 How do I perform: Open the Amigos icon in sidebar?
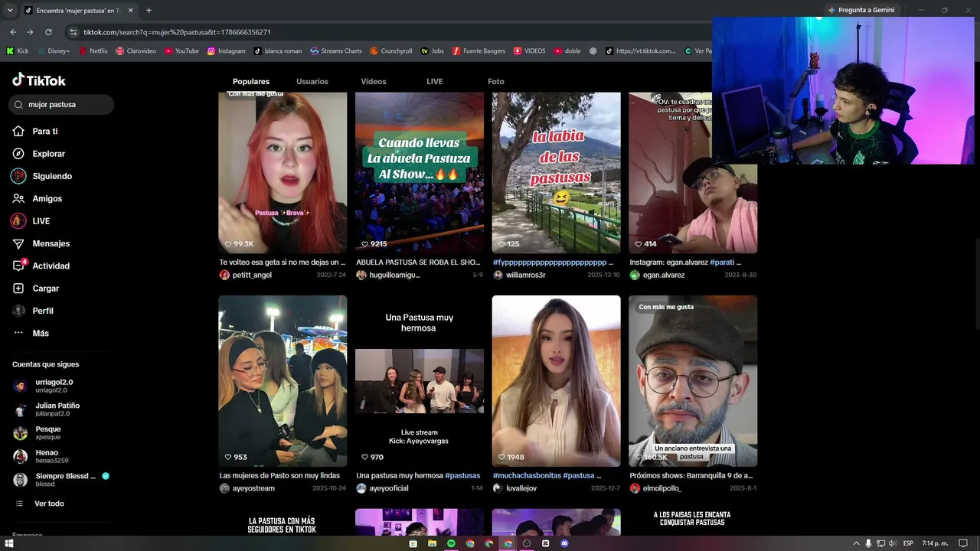coord(18,198)
